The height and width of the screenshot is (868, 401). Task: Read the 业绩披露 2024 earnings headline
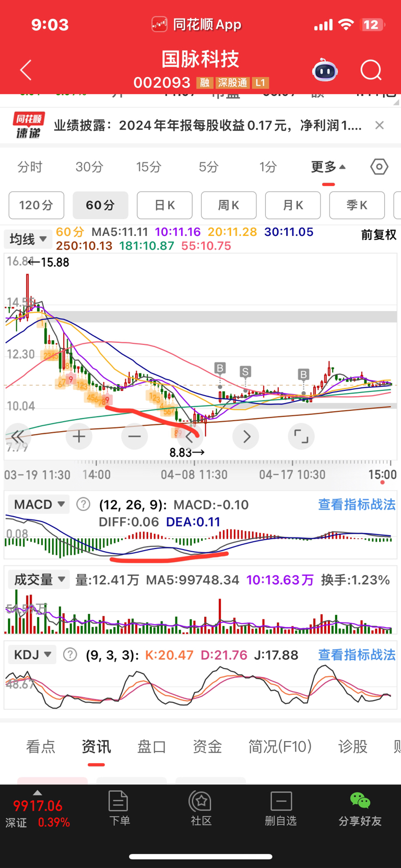tap(208, 125)
